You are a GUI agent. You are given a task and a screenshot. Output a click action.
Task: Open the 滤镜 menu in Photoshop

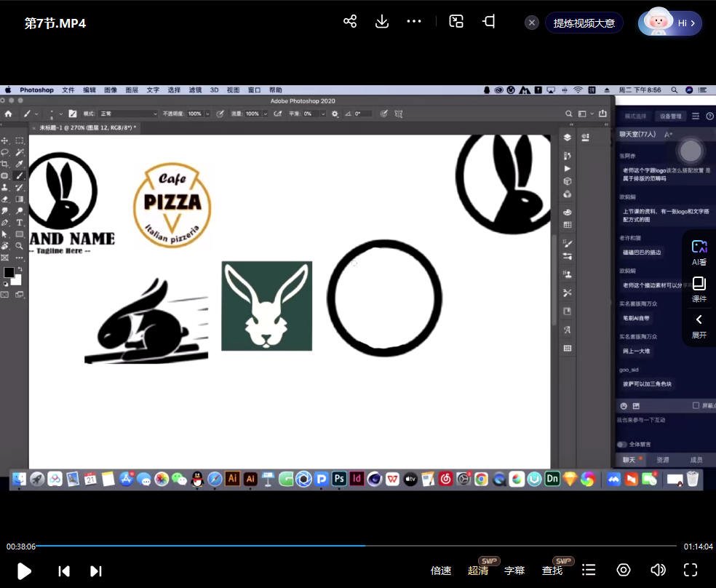pyautogui.click(x=195, y=90)
